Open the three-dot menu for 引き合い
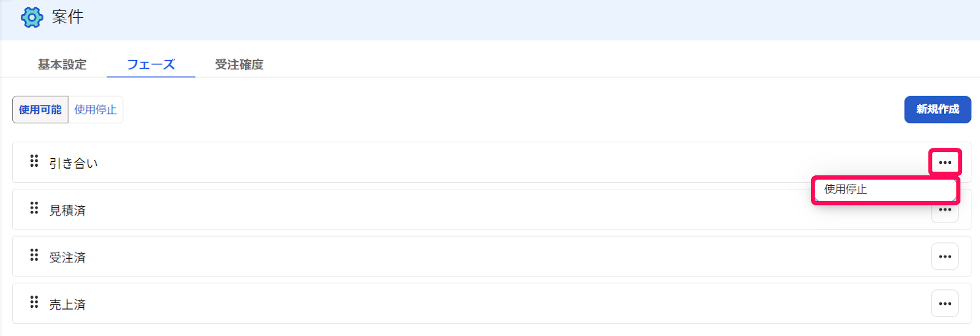The height and width of the screenshot is (336, 980). tap(944, 162)
